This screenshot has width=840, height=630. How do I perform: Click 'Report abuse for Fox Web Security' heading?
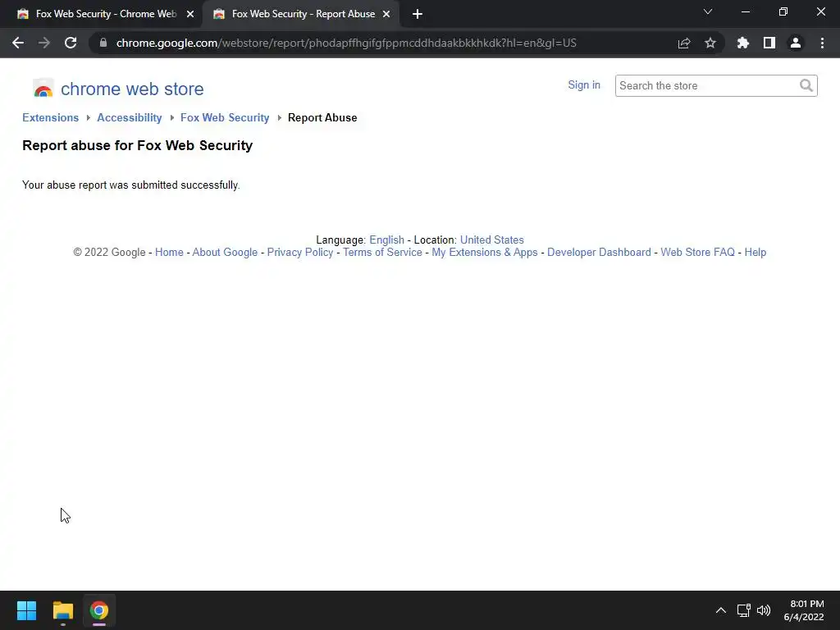pyautogui.click(x=137, y=146)
